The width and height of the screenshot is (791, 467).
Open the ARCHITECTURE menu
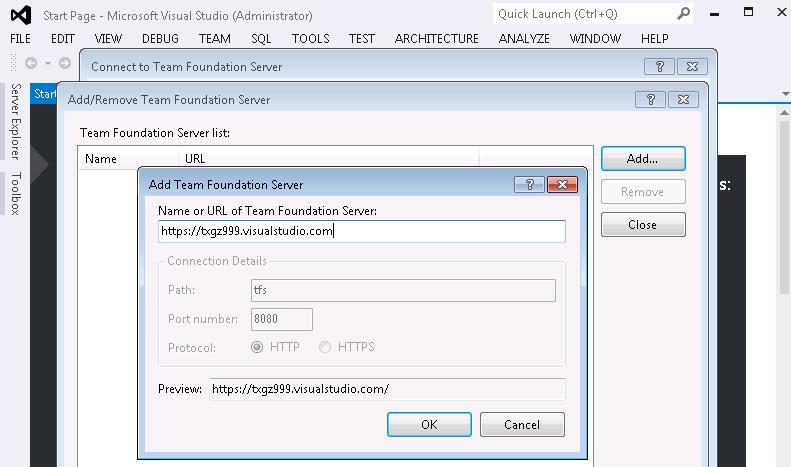pyautogui.click(x=436, y=39)
